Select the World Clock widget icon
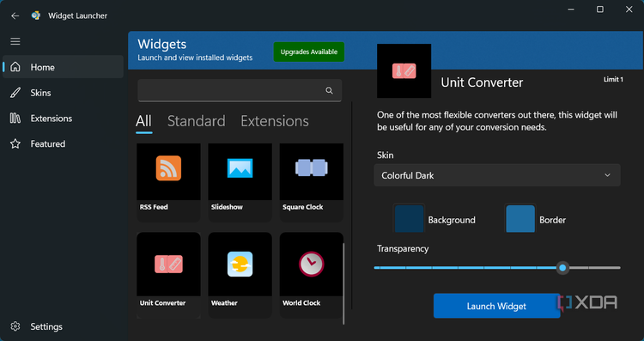644x341 pixels. 312,265
